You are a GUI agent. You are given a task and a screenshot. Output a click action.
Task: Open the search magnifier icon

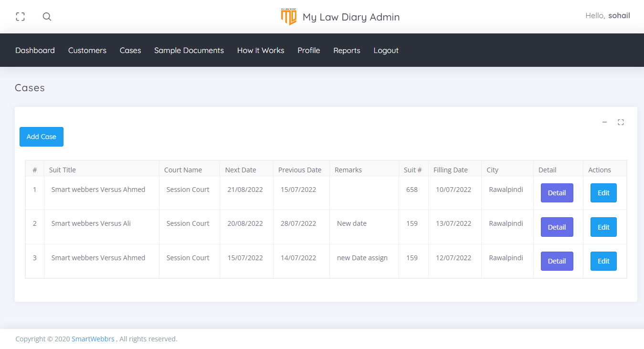[47, 17]
